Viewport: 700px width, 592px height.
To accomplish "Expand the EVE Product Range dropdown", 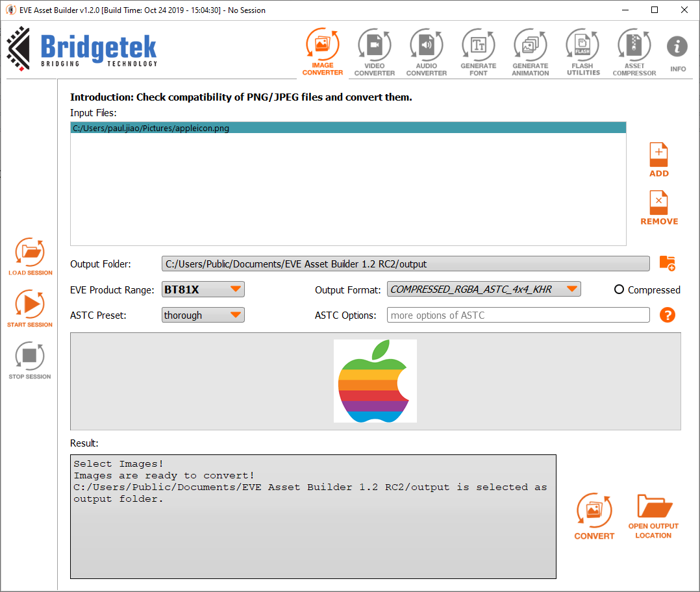I will point(203,290).
